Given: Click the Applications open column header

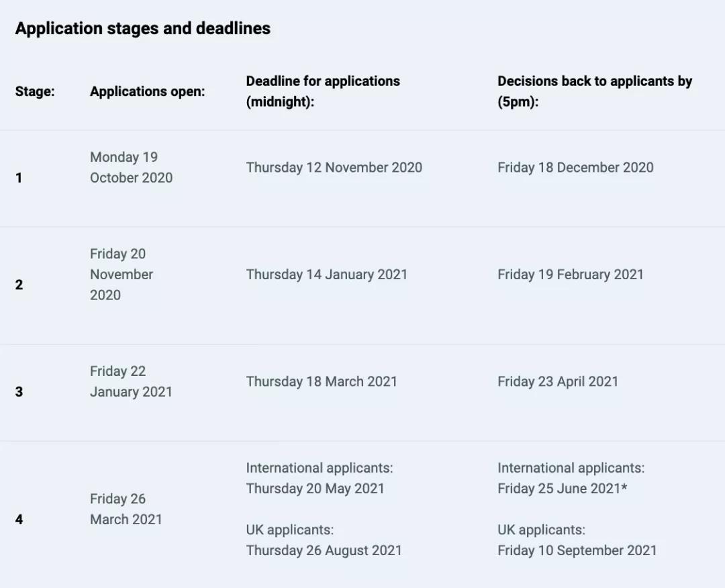Looking at the screenshot, I should 148,91.
